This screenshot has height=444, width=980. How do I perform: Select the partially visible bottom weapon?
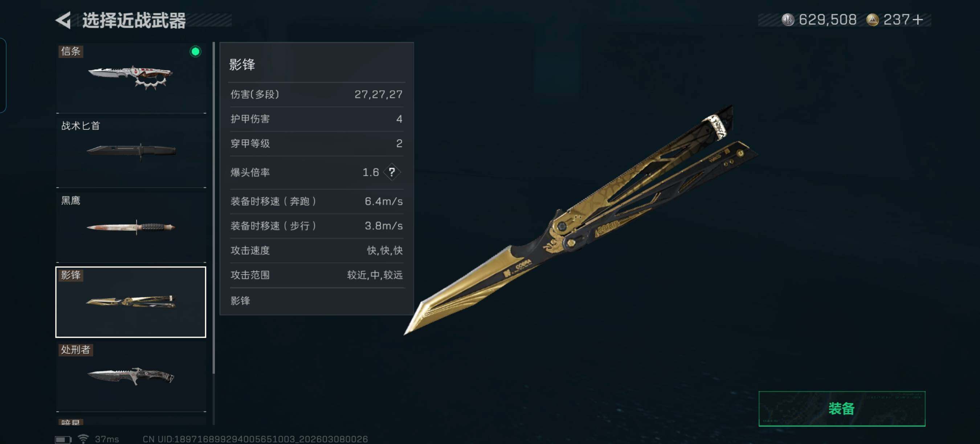pos(131,421)
